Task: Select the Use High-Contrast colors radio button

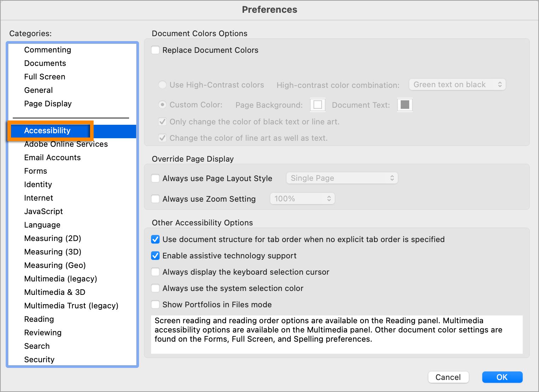Action: [162, 85]
